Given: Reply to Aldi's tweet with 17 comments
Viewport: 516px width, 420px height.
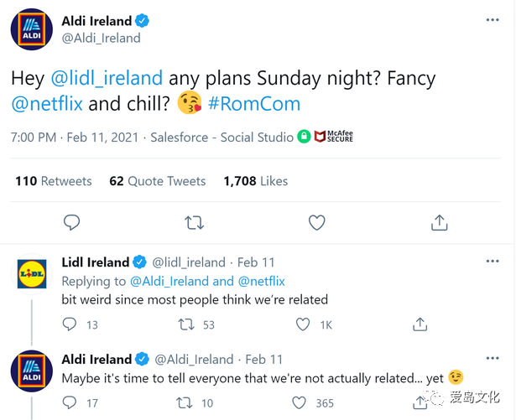Looking at the screenshot, I should [x=69, y=402].
